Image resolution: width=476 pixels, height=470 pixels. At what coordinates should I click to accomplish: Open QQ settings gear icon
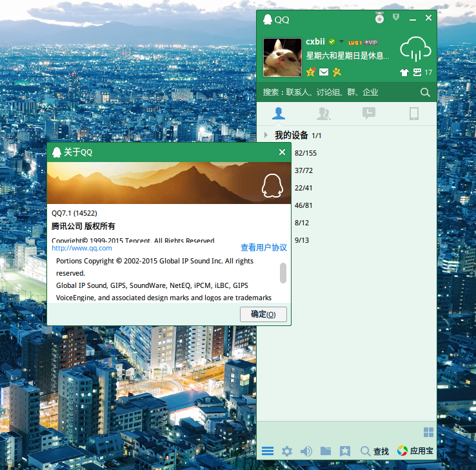[287, 451]
